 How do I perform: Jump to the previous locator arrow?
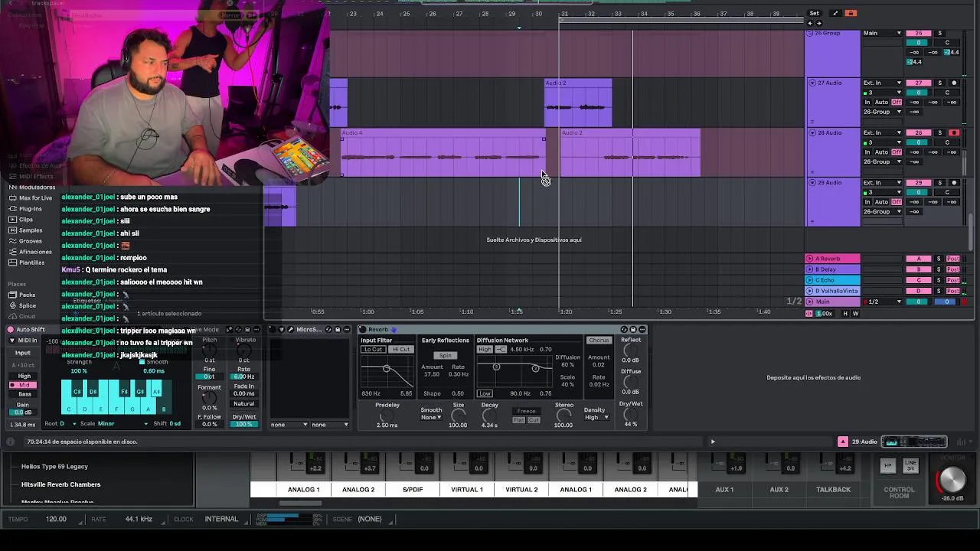811,23
